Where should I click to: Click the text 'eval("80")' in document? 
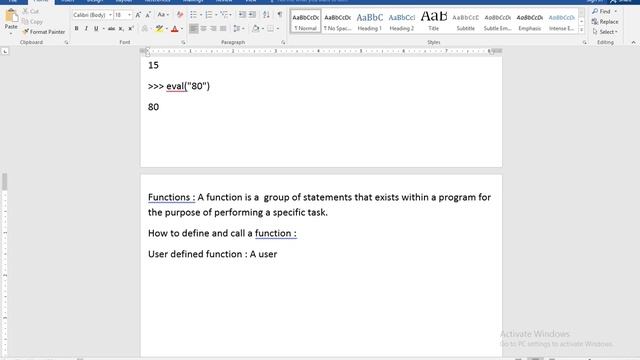click(x=188, y=86)
